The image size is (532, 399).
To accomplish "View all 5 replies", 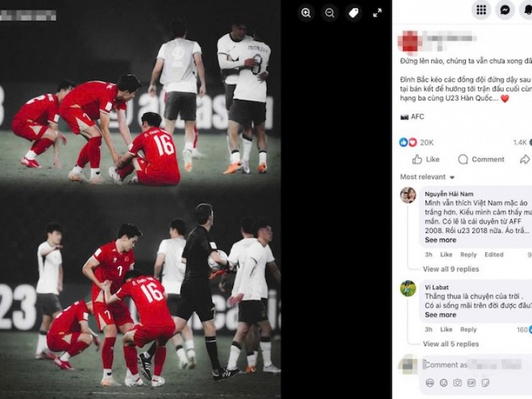I will click(x=451, y=344).
